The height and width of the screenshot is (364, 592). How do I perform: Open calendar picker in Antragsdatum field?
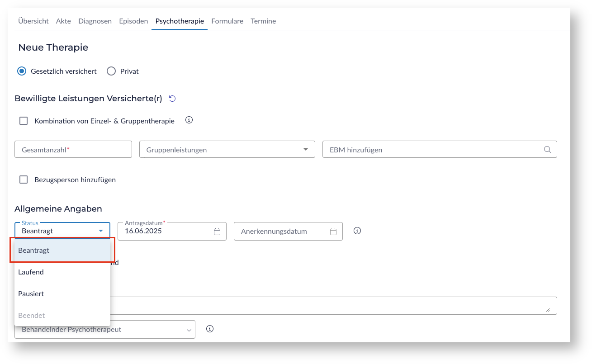217,232
